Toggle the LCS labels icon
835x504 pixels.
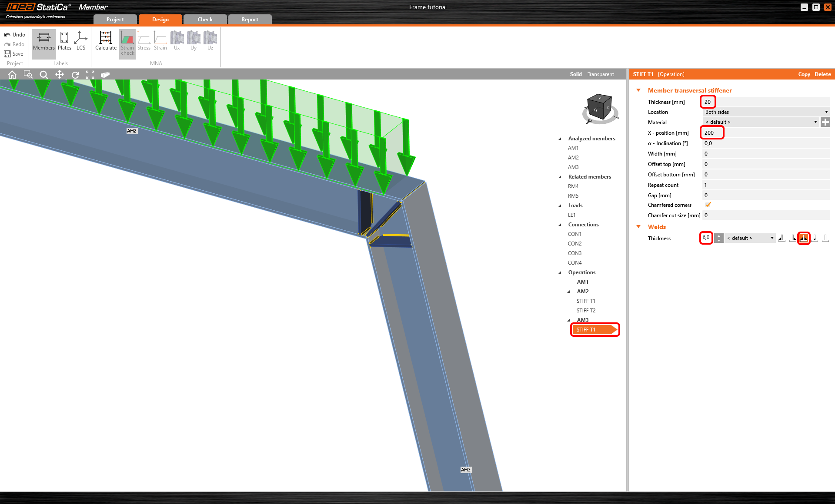pyautogui.click(x=81, y=41)
